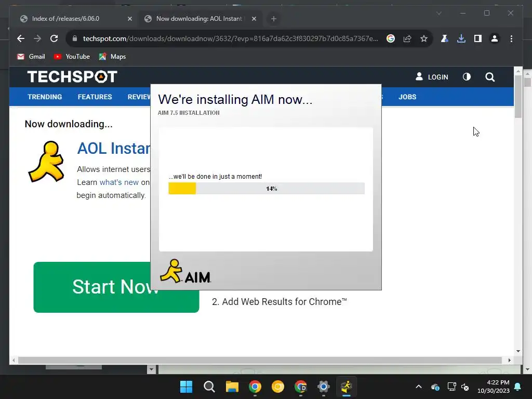Click AIM logo in installer window

point(185,271)
